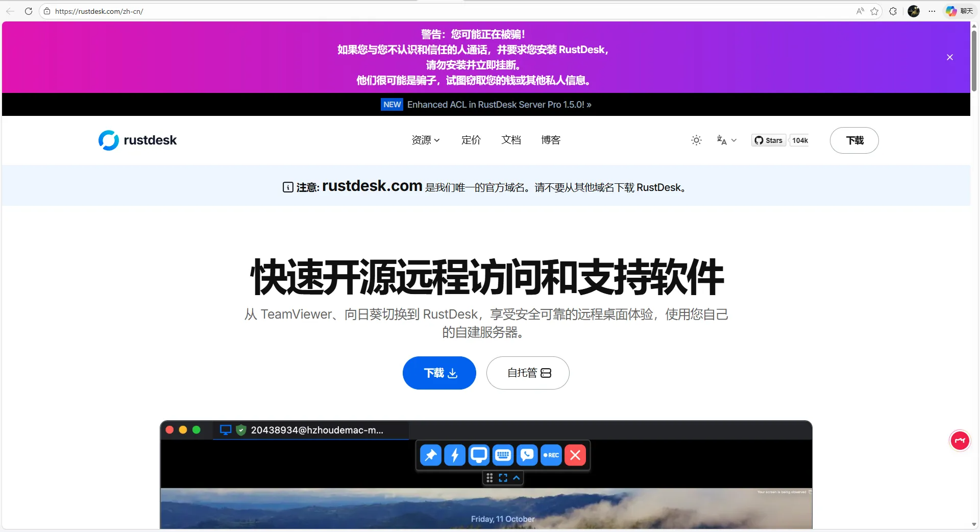The height and width of the screenshot is (532, 980).
Task: Open the 博客 navigation item
Action: click(x=550, y=140)
